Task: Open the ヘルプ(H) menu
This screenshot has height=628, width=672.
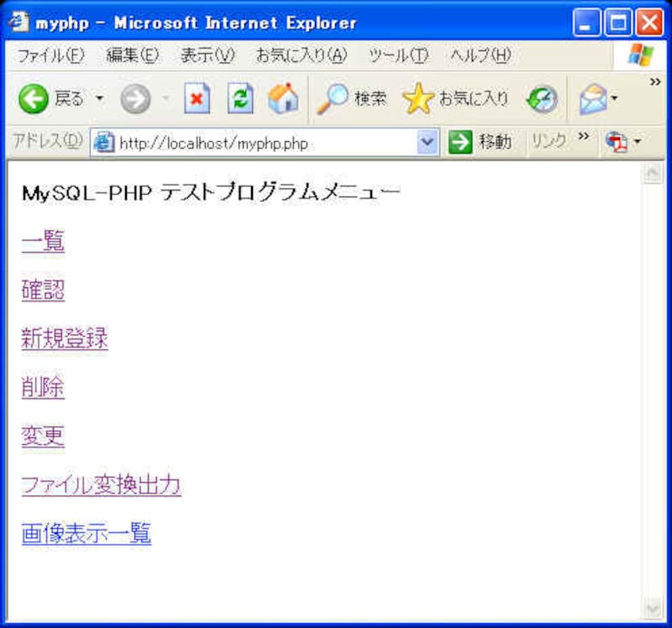Action: click(480, 55)
